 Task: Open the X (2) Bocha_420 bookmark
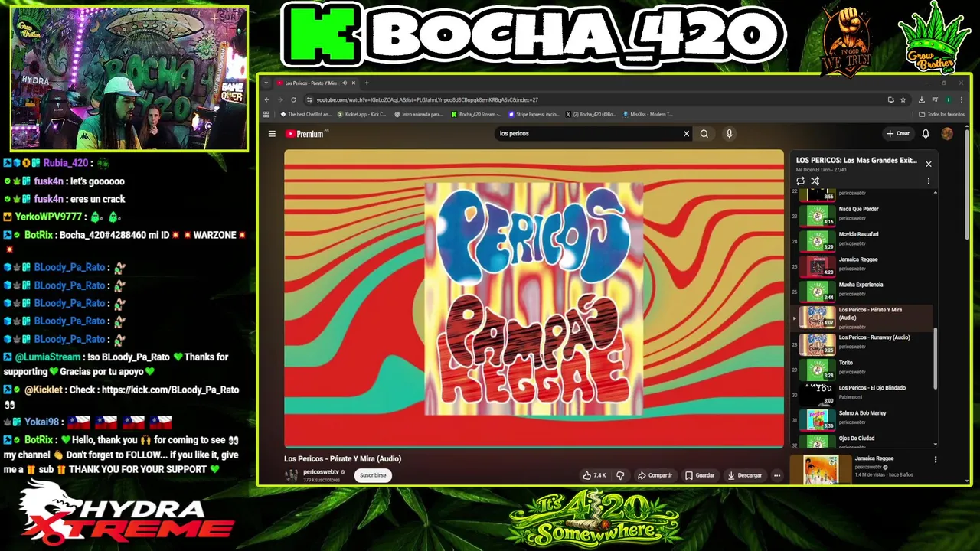[590, 114]
